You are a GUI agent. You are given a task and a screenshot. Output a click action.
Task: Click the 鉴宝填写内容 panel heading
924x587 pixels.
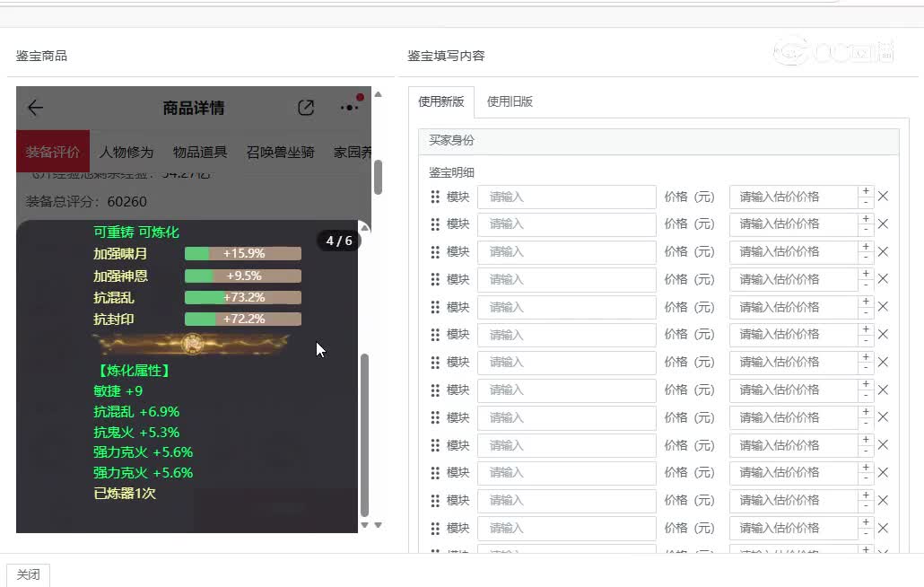click(x=446, y=56)
